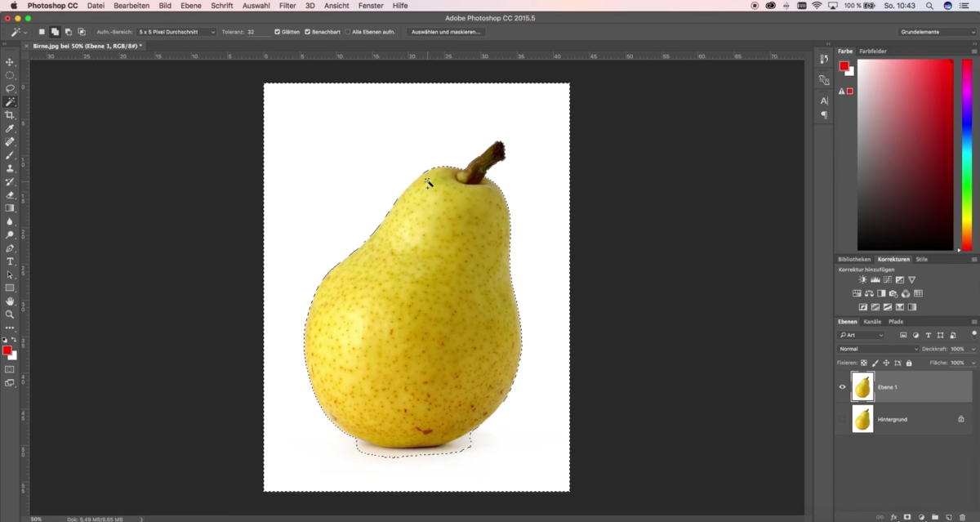
Task: Create a new layer in the Ebenen panel
Action: tap(949, 516)
